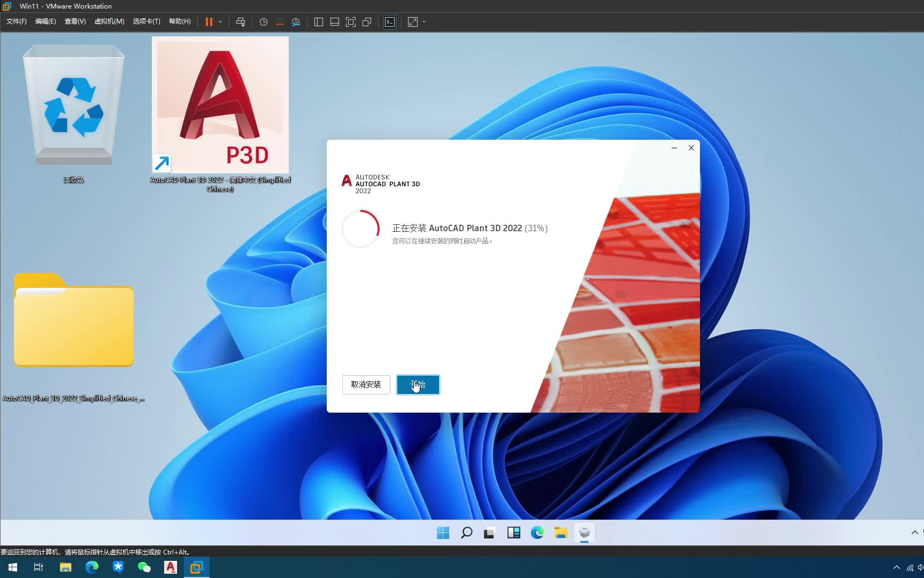Select the Recycle Bin desktop icon

[74, 113]
